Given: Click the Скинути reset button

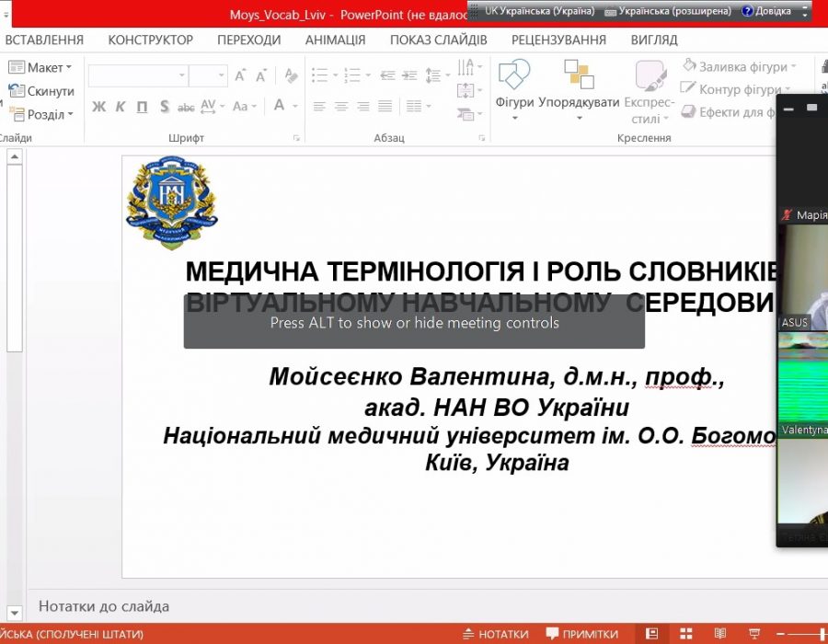Looking at the screenshot, I should (x=42, y=91).
